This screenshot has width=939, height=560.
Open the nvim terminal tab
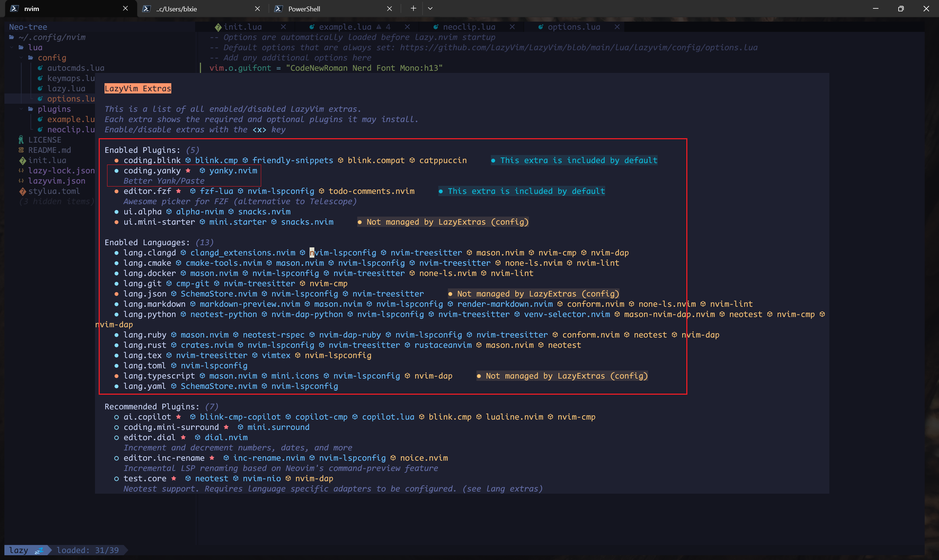pos(70,9)
